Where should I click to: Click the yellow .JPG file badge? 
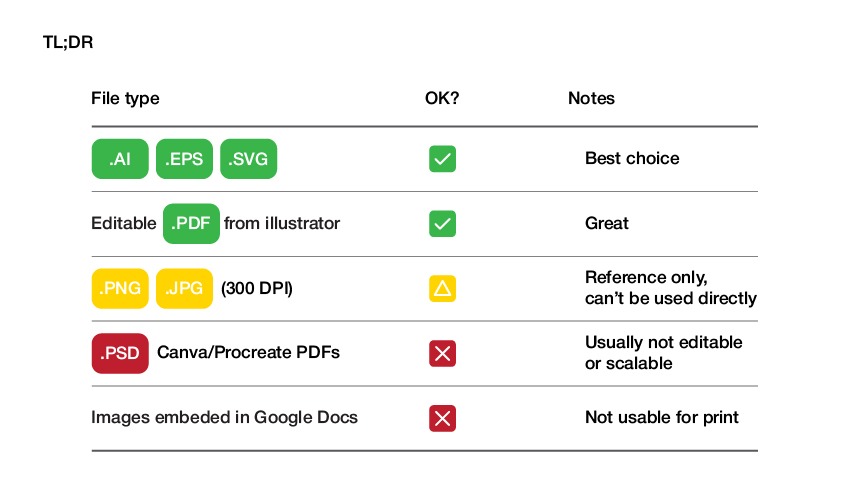[184, 289]
